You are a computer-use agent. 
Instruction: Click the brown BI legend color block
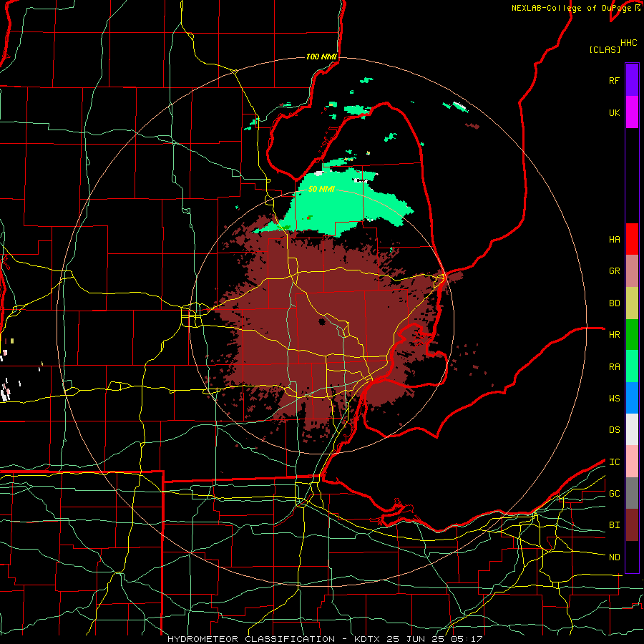[x=632, y=525]
